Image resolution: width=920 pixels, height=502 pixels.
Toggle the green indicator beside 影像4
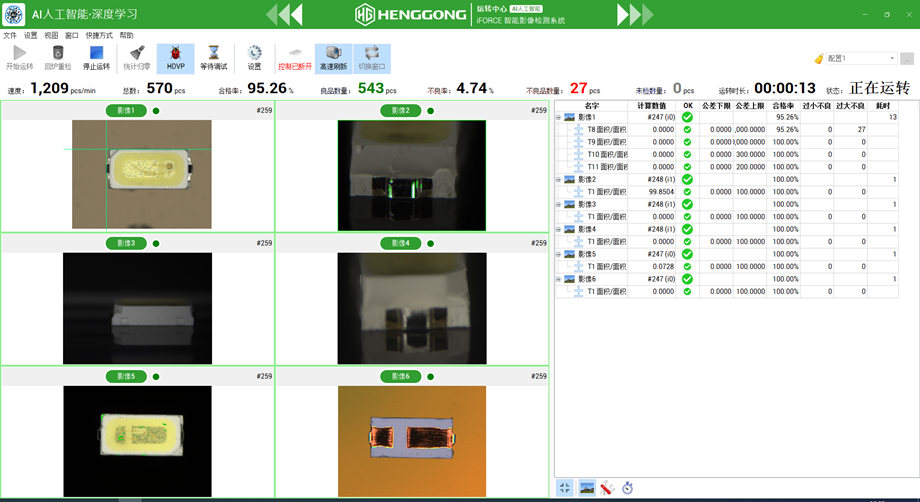pos(431,243)
